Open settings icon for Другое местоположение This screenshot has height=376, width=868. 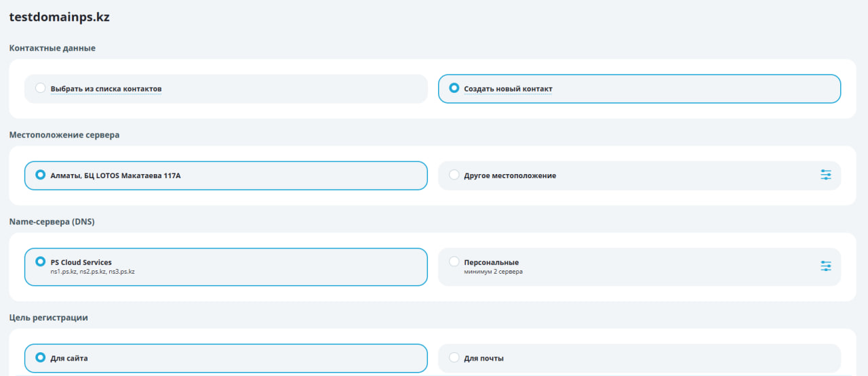coord(825,175)
